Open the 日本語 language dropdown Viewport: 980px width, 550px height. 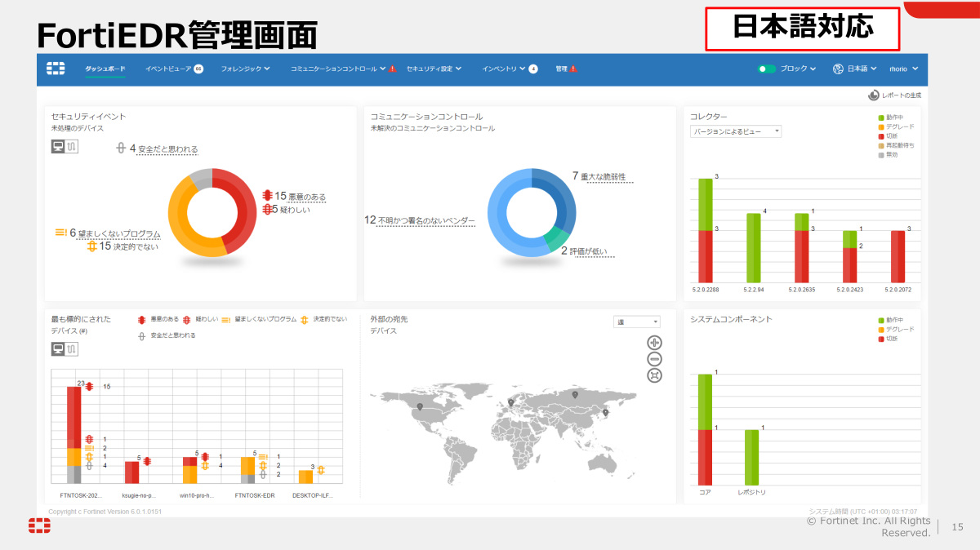[862, 69]
